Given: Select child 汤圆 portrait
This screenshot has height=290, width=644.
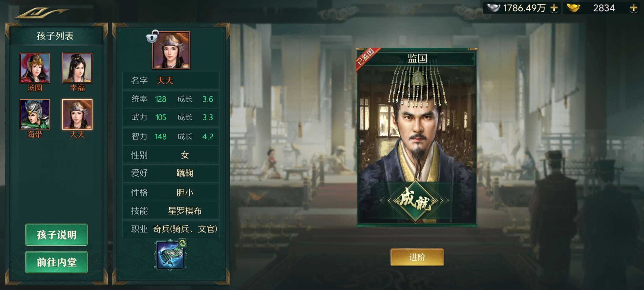Looking at the screenshot, I should [35, 68].
